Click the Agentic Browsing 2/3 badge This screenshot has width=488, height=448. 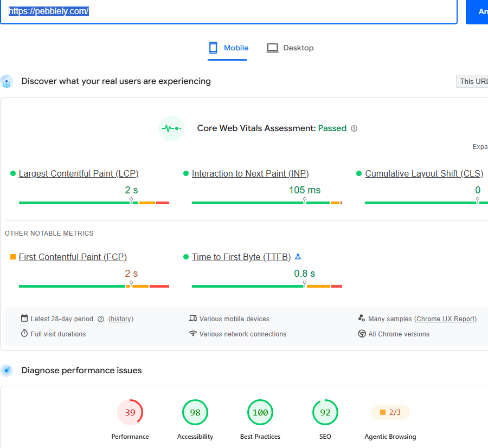coord(390,413)
